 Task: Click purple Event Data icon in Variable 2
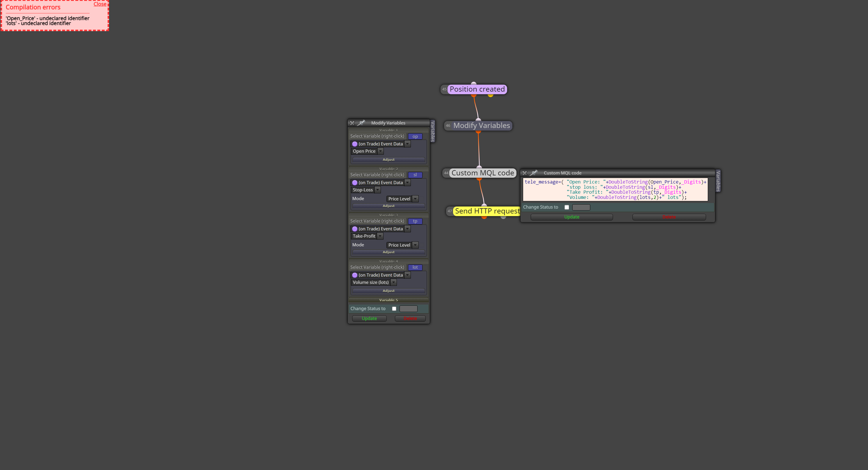click(355, 183)
